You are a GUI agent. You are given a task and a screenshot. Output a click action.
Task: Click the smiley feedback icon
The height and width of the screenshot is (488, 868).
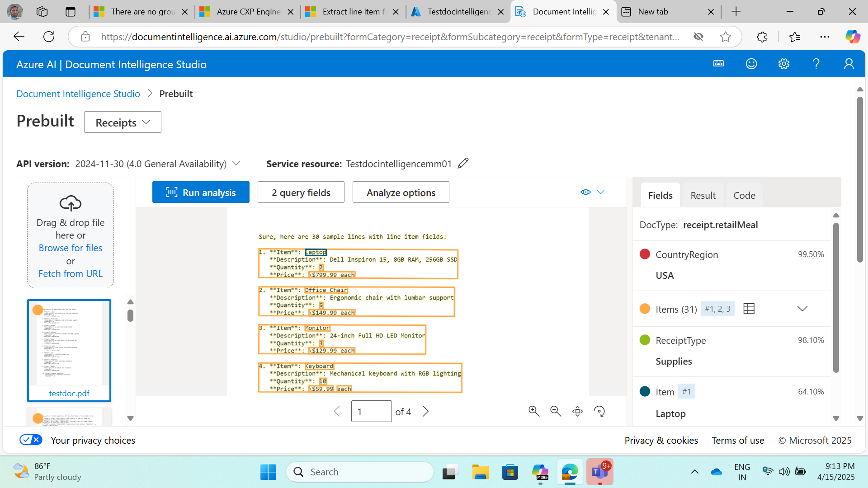click(x=751, y=64)
